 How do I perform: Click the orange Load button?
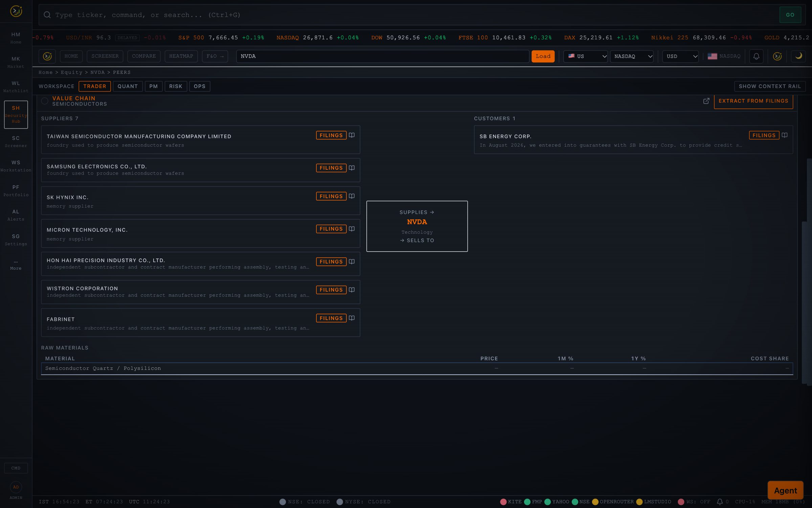[543, 56]
